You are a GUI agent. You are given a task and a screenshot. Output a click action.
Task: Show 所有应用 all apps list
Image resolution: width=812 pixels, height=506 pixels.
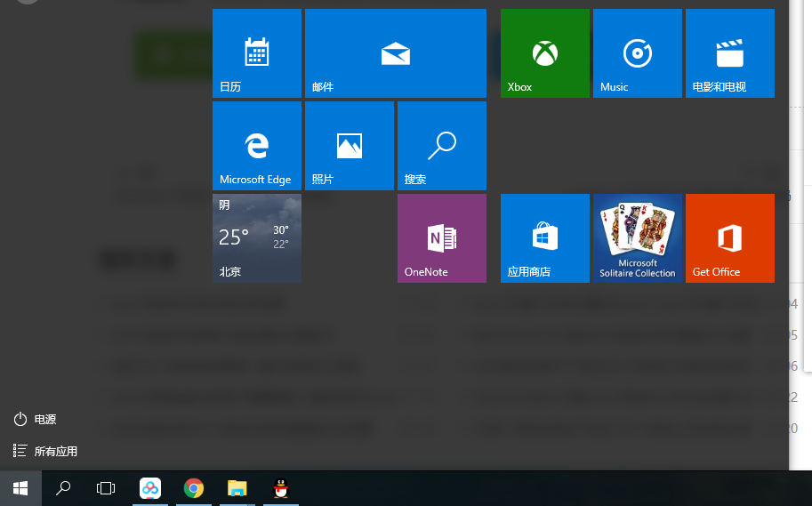45,451
